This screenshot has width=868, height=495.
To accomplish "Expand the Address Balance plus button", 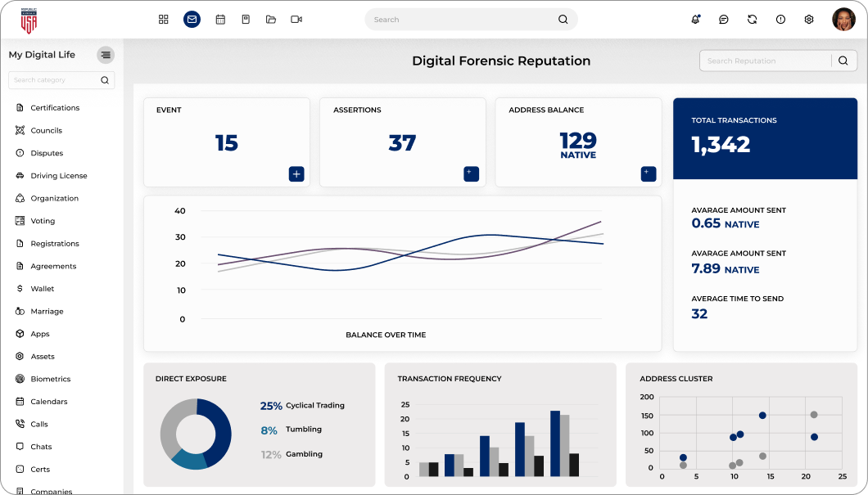I will tap(649, 173).
